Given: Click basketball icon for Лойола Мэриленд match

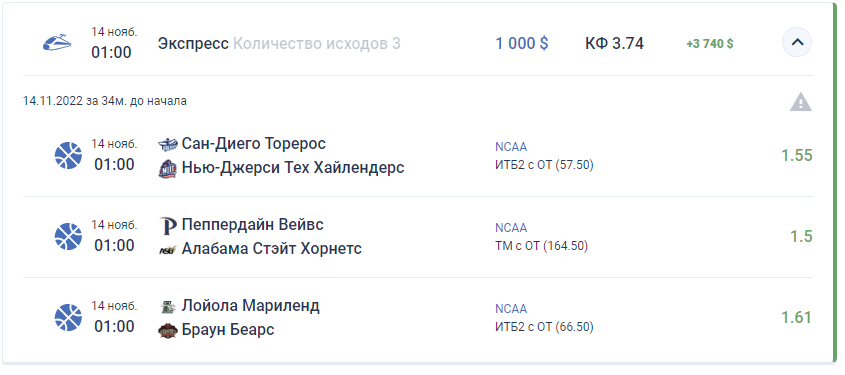Looking at the screenshot, I should pyautogui.click(x=68, y=317).
